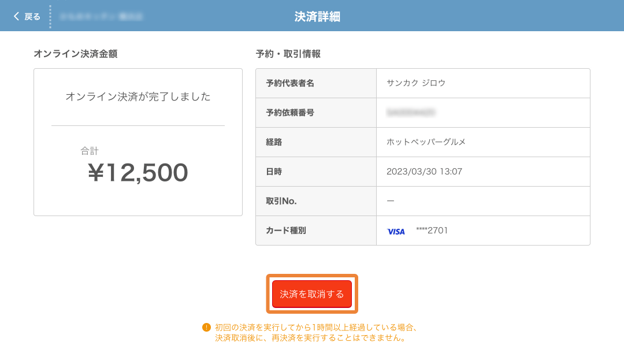Click the orange warning exclamation icon
This screenshot has height=364, width=624.
(x=206, y=328)
